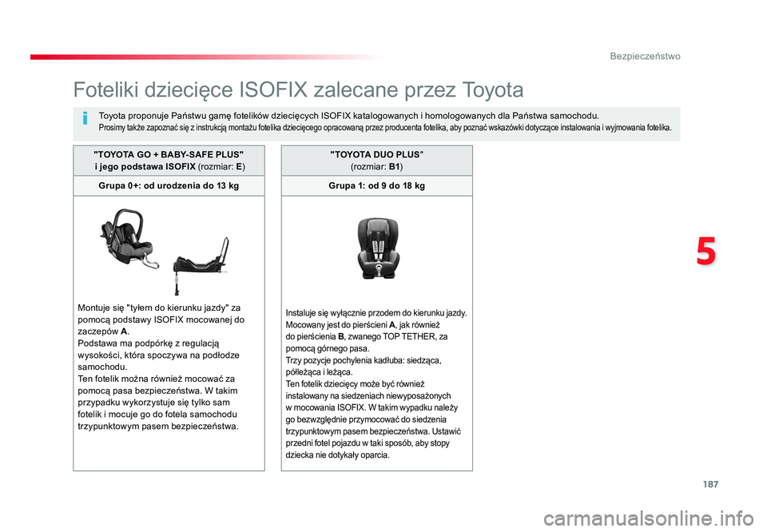The image size is (767, 532).
Task: Click the '(rozmiar: B1)' text
Action: 376,167
